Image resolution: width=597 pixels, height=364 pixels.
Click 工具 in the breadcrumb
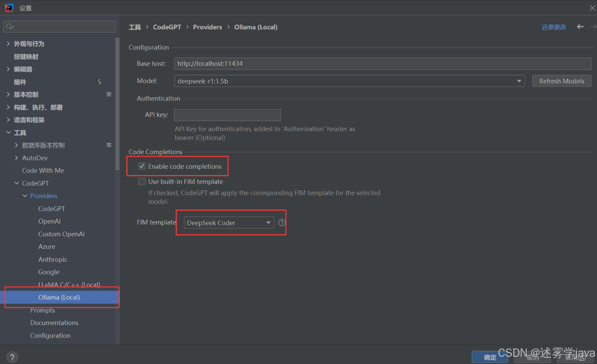135,27
